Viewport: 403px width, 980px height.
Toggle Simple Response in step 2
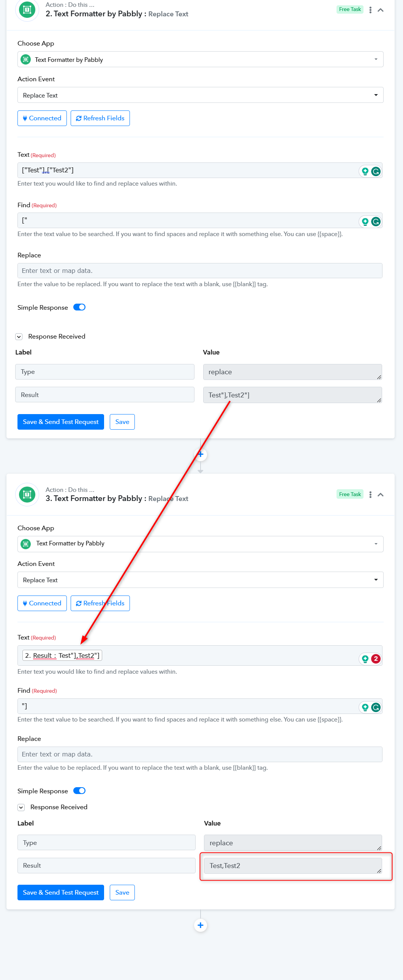tap(79, 307)
